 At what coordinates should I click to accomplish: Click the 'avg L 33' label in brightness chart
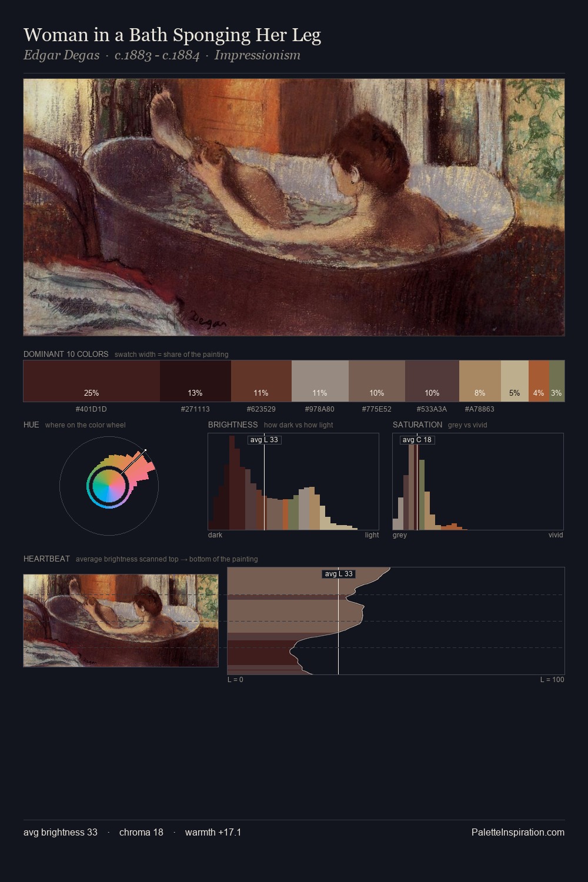pos(264,440)
